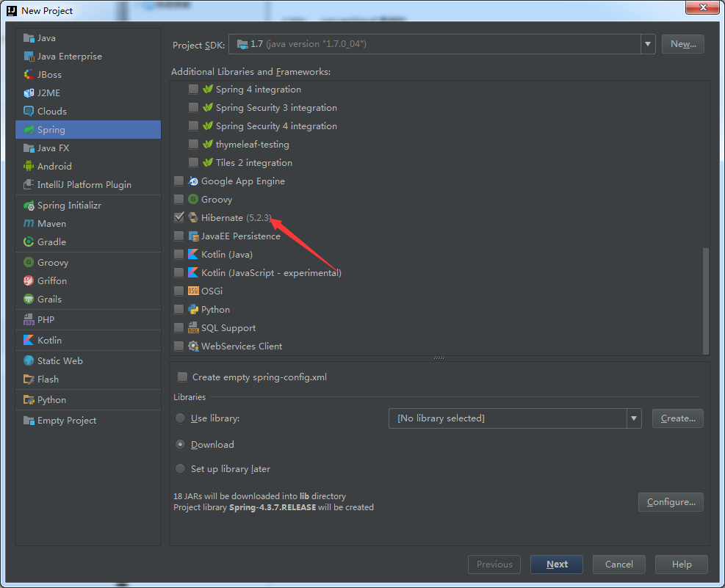Screen dimensions: 725x588
Task: Click the JBoss icon in project types
Action: (29, 75)
